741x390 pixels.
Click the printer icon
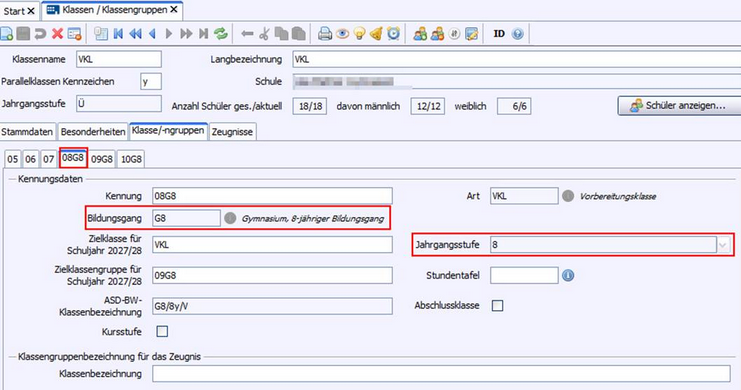click(325, 34)
